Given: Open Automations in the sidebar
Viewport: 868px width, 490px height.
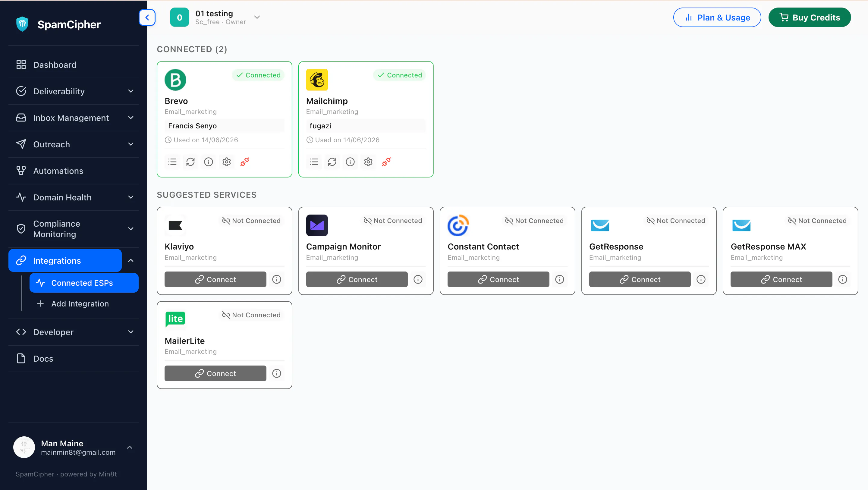Looking at the screenshot, I should pos(74,171).
